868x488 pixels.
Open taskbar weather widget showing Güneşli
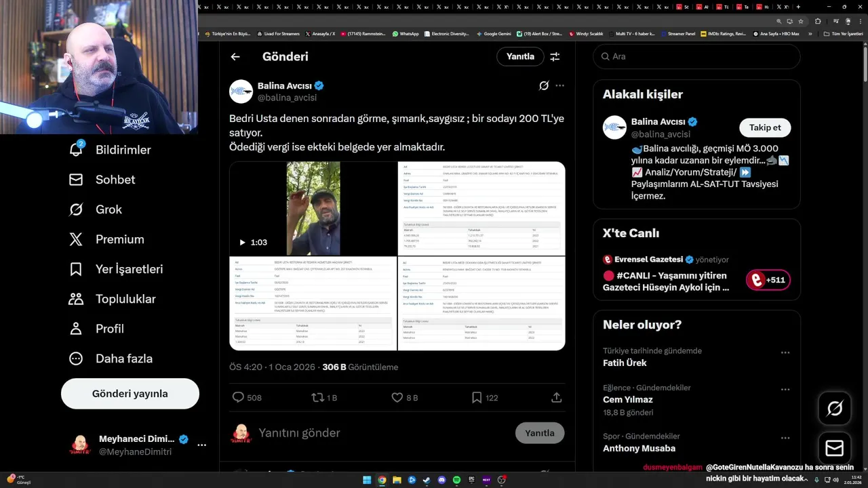coord(19,480)
